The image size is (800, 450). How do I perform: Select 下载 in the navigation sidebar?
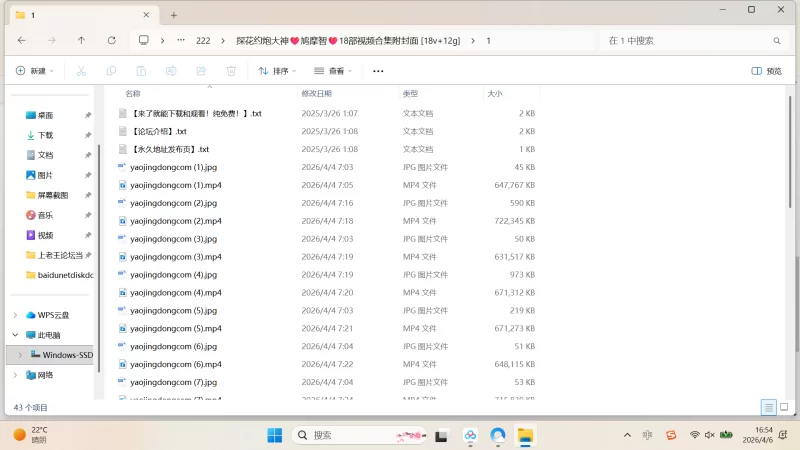[x=45, y=135]
